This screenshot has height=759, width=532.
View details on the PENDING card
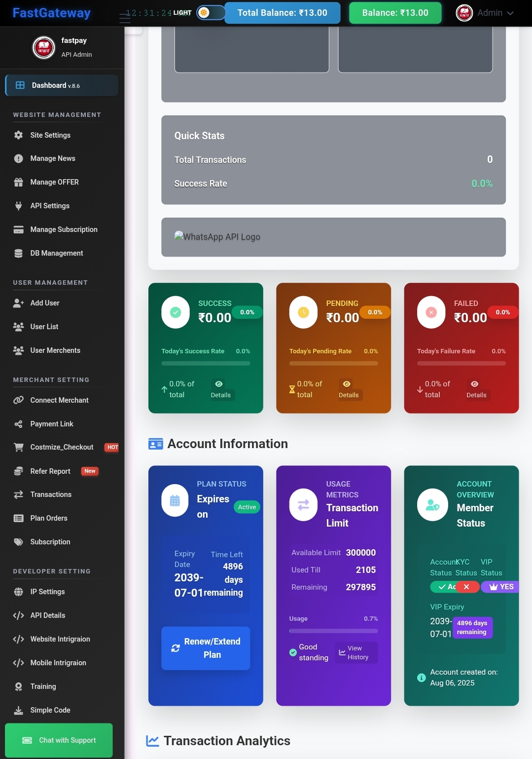(x=348, y=389)
